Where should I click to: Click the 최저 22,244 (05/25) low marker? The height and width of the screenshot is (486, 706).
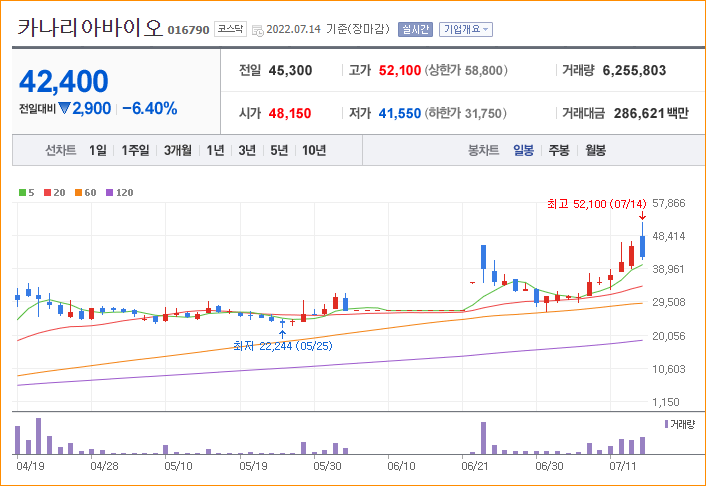[x=283, y=346]
